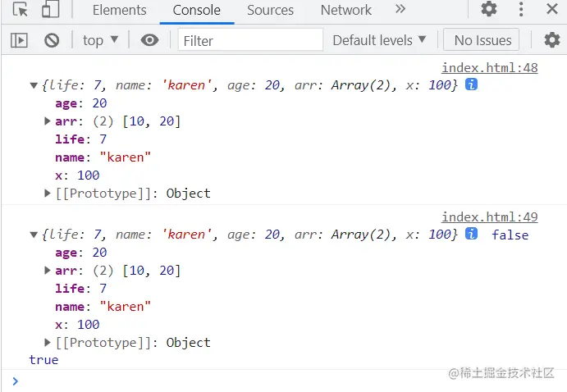Expand [[Prototype]] in first object
The height and width of the screenshot is (392, 567).
coord(47,193)
